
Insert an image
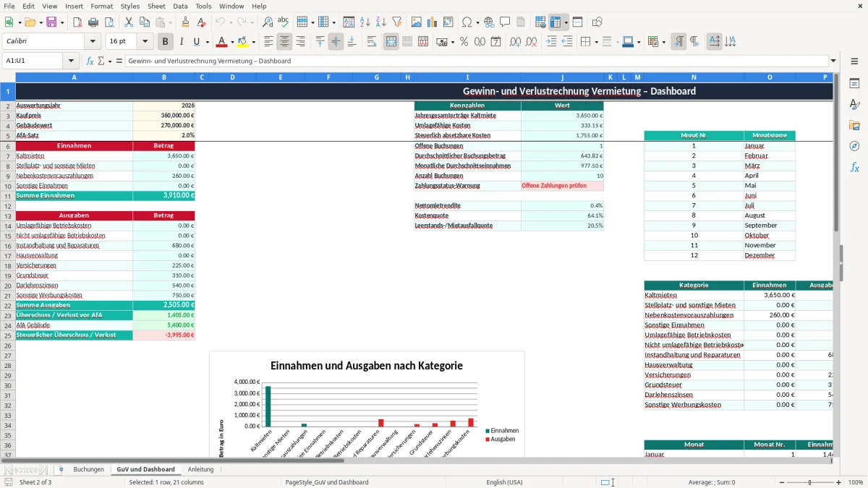tap(417, 22)
